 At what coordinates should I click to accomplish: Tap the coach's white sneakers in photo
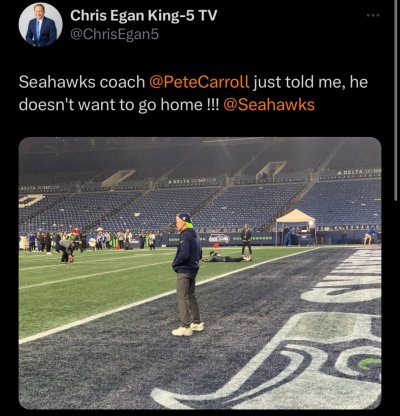pos(188,329)
